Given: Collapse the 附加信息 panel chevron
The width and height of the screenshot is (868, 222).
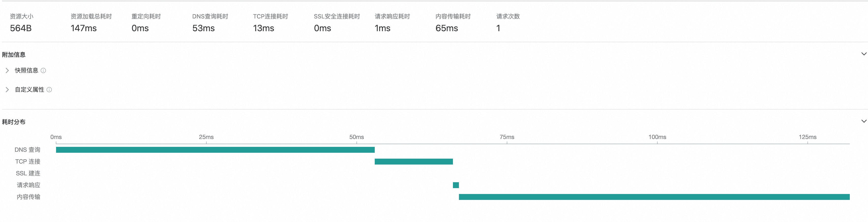Looking at the screenshot, I should [864, 54].
